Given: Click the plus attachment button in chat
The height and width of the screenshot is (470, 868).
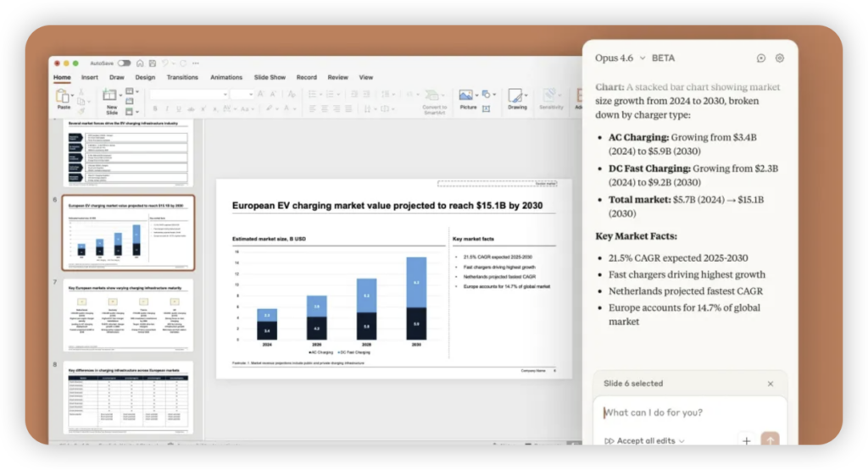Looking at the screenshot, I should coord(746,440).
